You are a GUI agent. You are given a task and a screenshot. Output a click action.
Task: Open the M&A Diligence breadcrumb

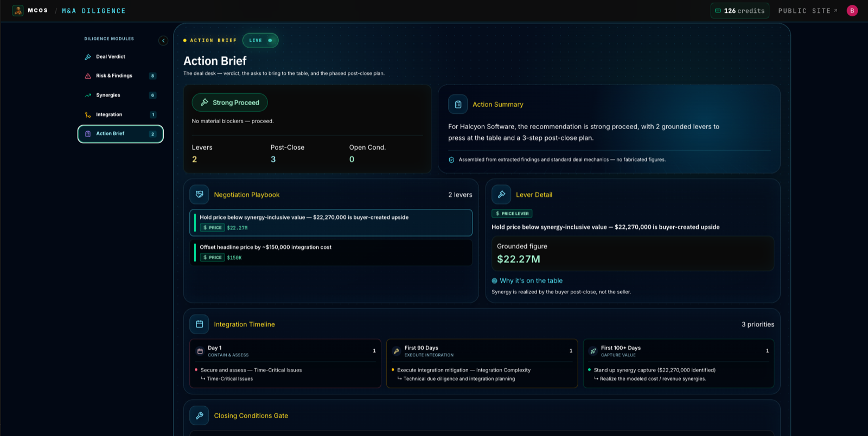tap(94, 11)
